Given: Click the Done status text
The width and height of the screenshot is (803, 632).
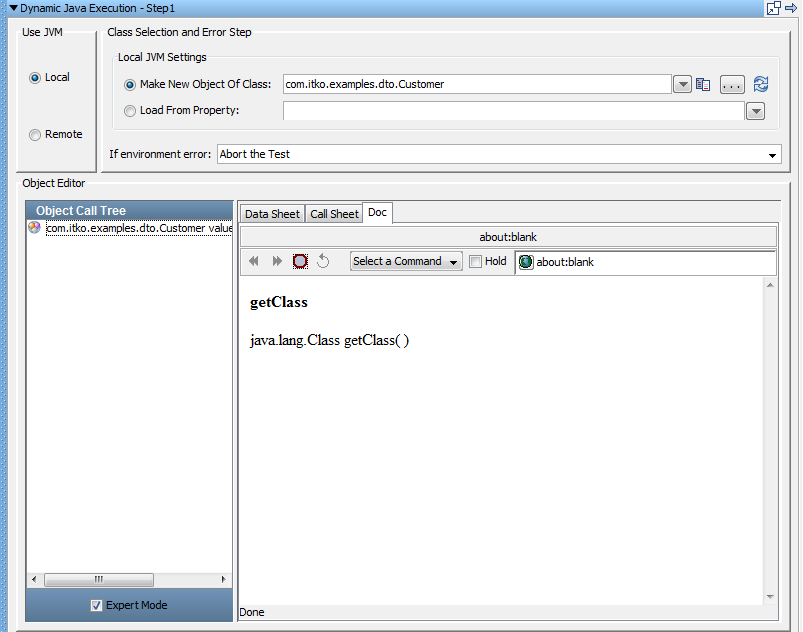Looking at the screenshot, I should [252, 612].
